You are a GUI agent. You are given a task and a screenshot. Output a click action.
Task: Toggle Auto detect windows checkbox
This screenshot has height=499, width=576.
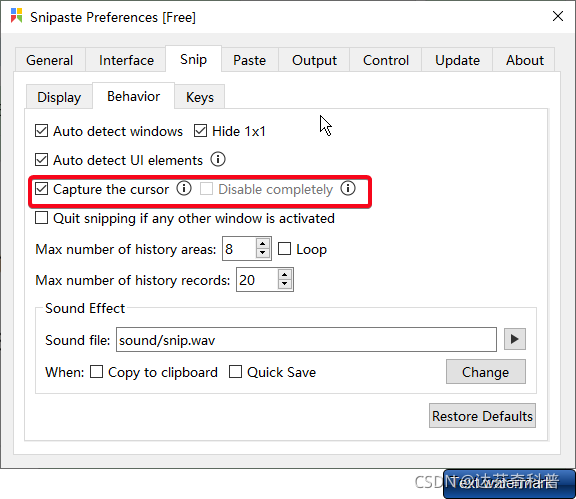[42, 131]
